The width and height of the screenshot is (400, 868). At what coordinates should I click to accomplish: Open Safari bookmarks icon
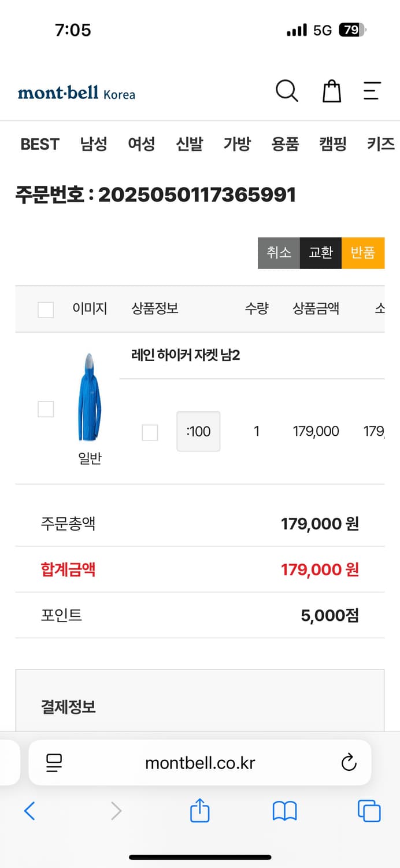pyautogui.click(x=284, y=811)
